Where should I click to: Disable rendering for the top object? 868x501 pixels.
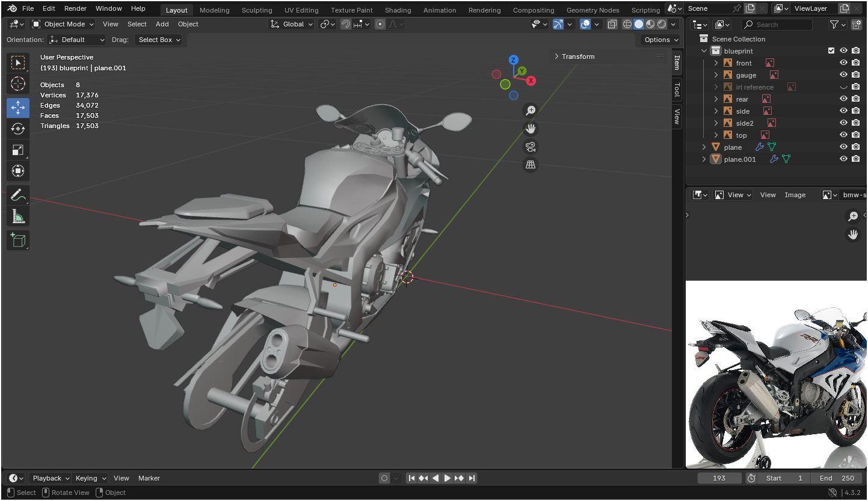click(x=855, y=135)
